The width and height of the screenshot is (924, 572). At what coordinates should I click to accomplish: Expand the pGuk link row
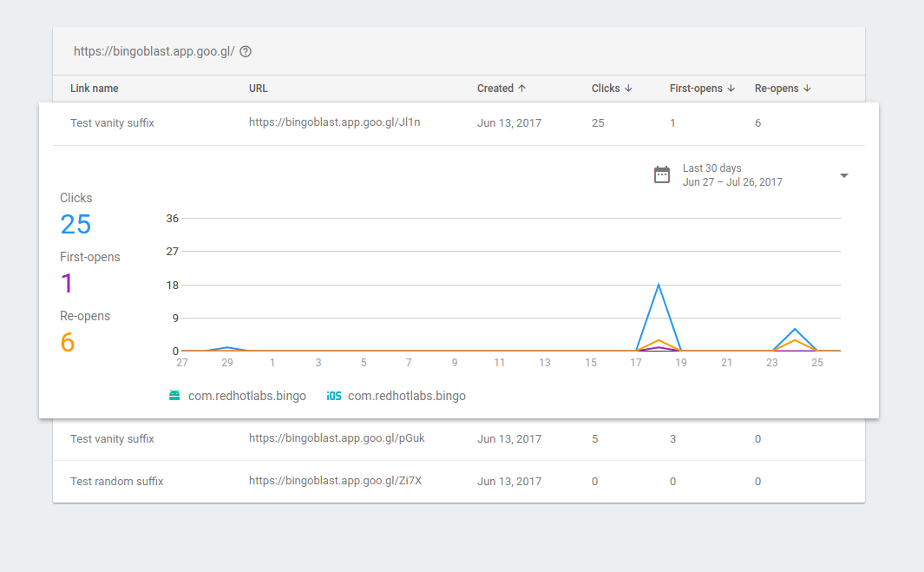pos(112,439)
